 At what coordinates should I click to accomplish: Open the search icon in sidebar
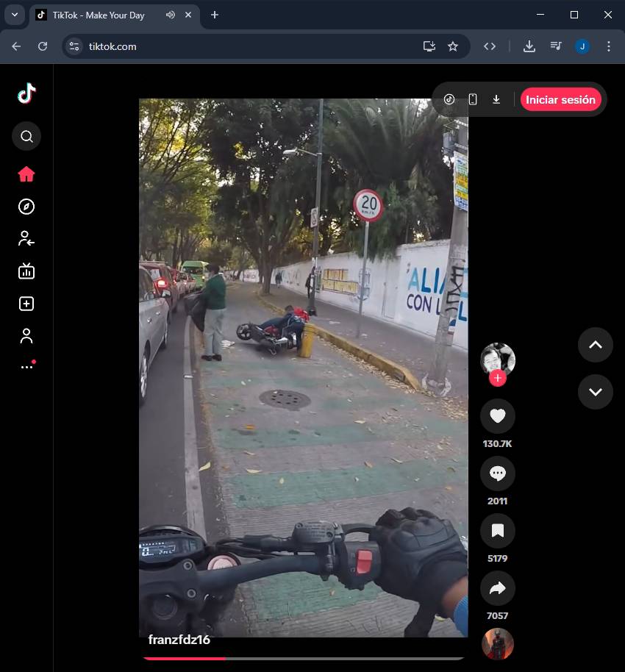(x=26, y=137)
